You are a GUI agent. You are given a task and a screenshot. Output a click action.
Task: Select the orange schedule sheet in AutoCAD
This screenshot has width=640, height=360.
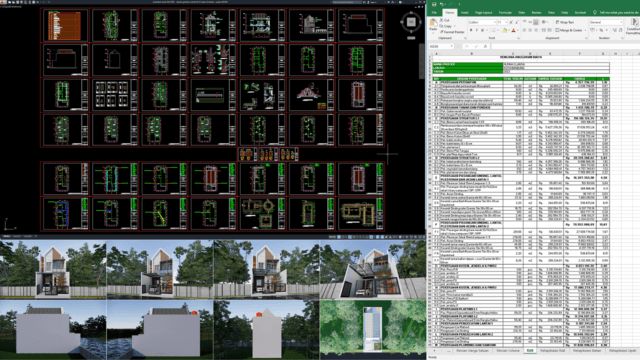pyautogui.click(x=64, y=25)
